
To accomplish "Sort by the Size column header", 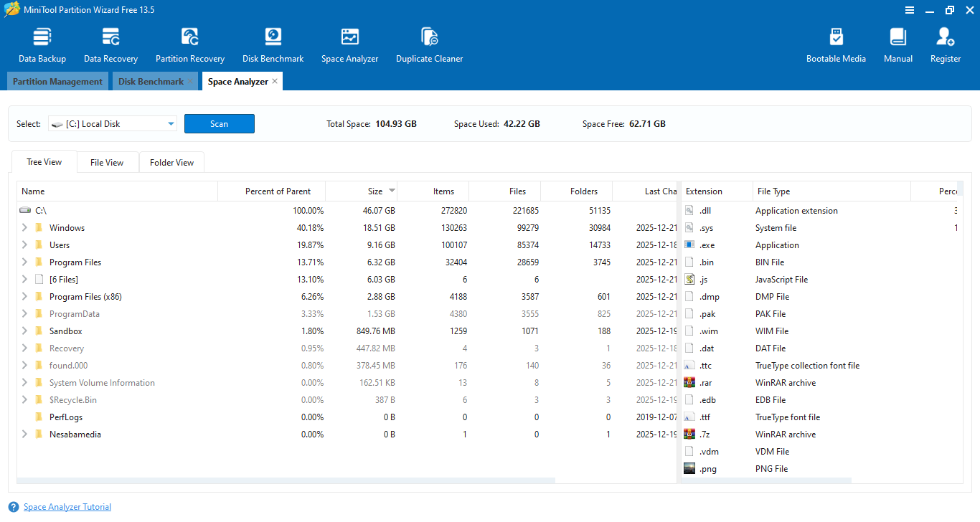I will 375,191.
